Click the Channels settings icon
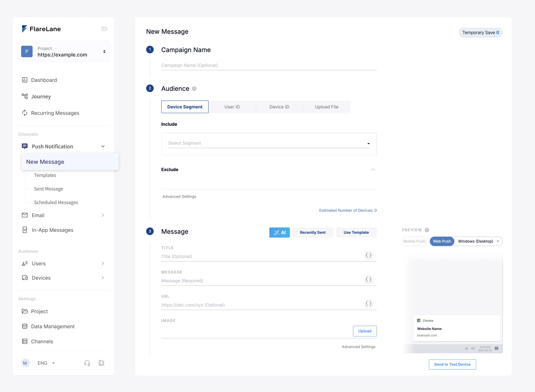 point(25,341)
